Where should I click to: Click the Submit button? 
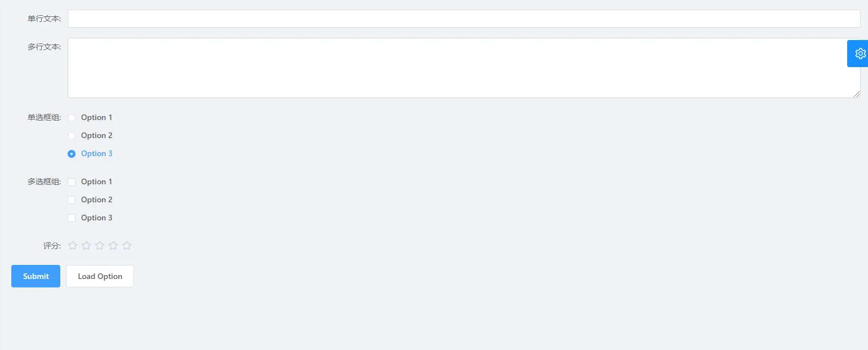click(35, 276)
